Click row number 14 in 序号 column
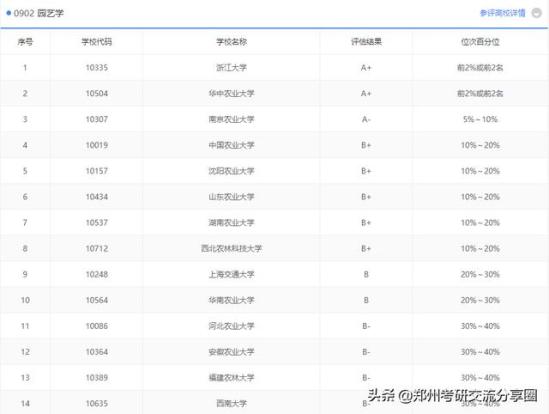Viewport: 549px width, 414px height. tap(25, 404)
